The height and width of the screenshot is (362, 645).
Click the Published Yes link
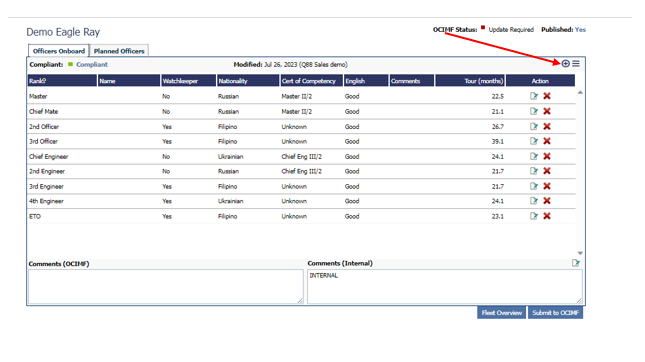click(580, 30)
